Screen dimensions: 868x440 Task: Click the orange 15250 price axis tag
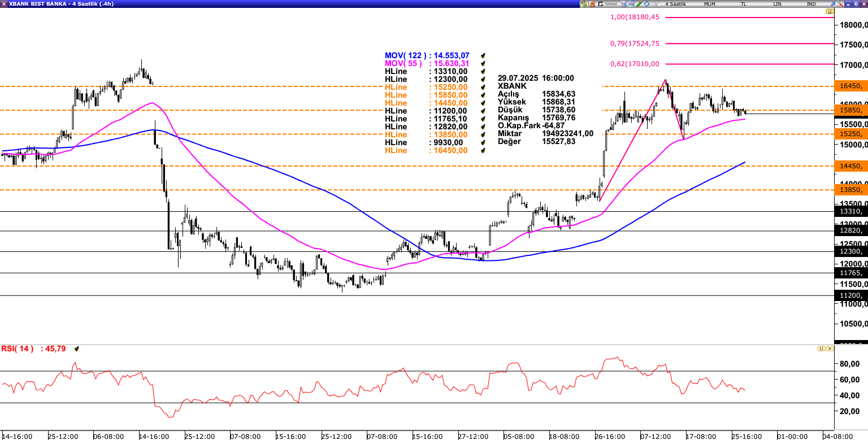point(851,134)
